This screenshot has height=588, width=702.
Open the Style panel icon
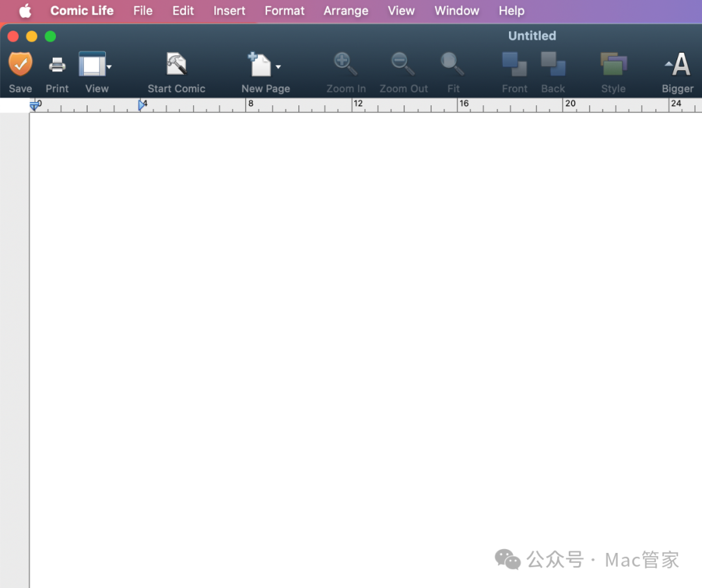tap(613, 64)
